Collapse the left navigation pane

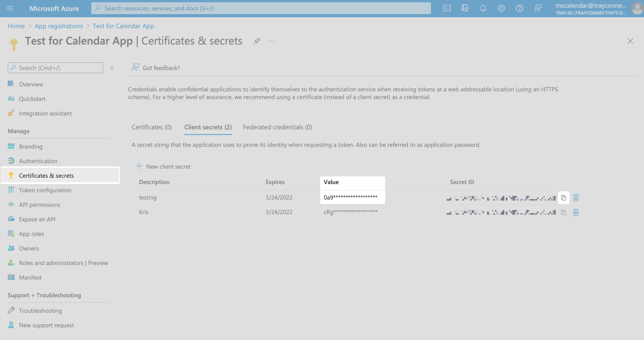(x=112, y=67)
